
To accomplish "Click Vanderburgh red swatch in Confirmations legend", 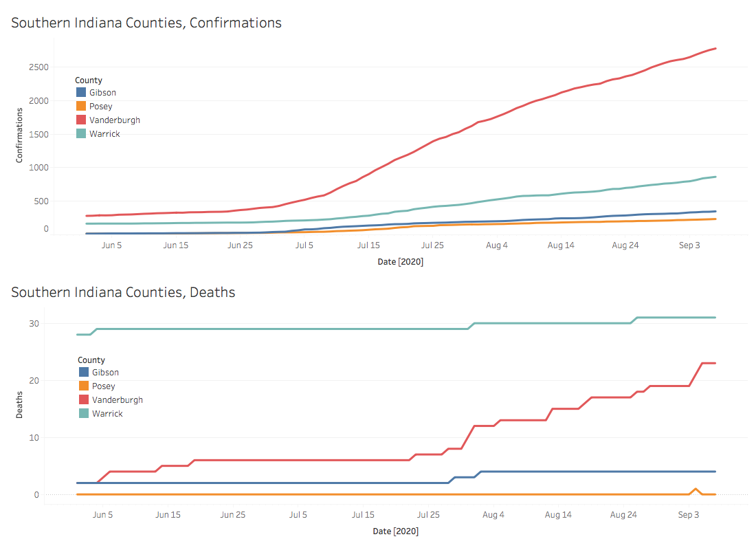I will click(x=80, y=120).
